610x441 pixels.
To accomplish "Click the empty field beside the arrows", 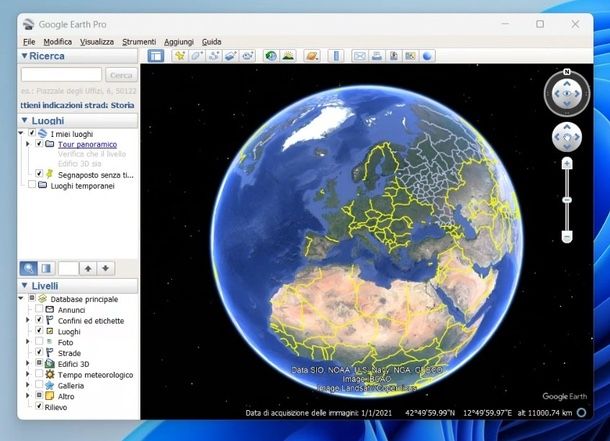I will coord(68,268).
